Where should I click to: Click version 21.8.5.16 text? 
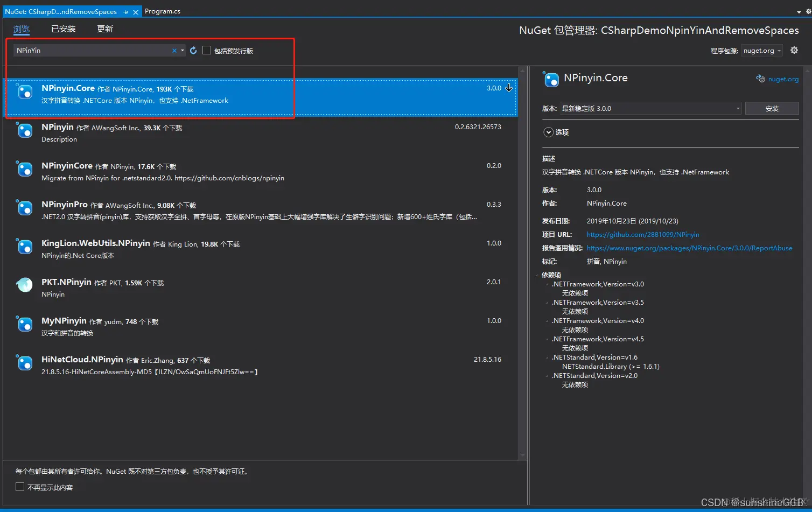[487, 360]
